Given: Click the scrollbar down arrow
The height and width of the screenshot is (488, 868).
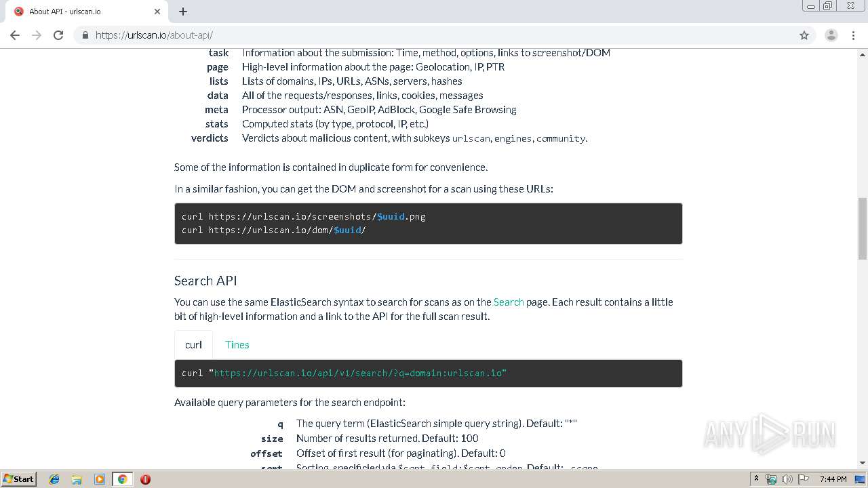Looking at the screenshot, I should pos(863,463).
